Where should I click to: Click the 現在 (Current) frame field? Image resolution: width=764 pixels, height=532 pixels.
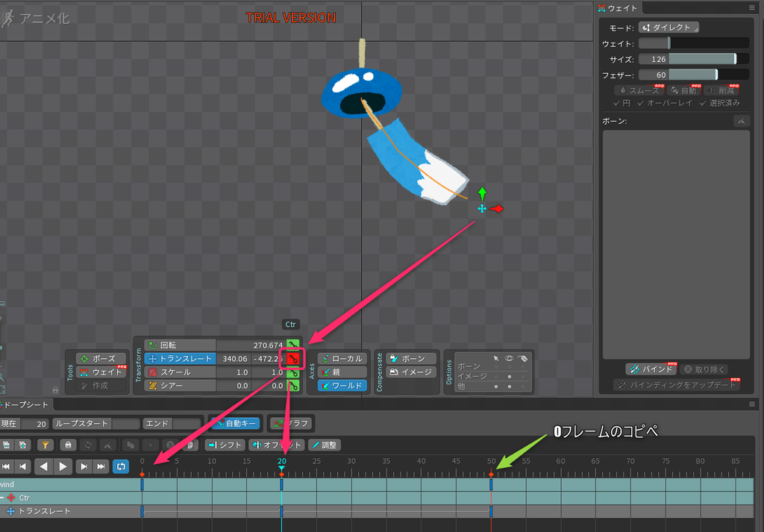[34, 424]
